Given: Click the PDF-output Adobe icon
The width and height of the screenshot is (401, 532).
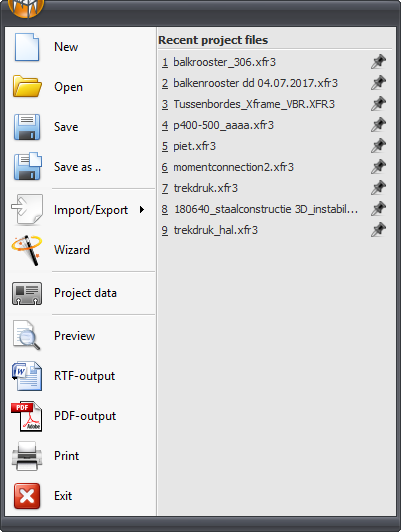Looking at the screenshot, I should [x=27, y=416].
